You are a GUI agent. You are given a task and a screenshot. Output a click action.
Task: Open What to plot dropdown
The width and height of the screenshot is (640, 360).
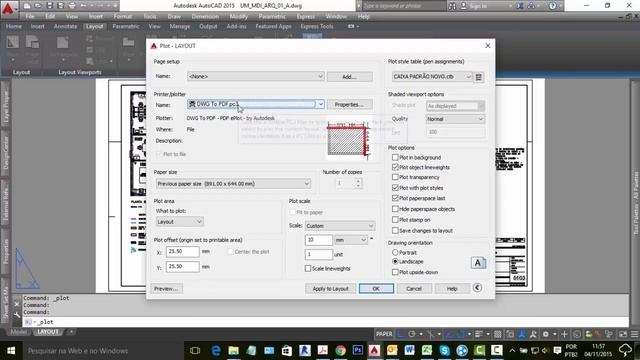click(180, 222)
